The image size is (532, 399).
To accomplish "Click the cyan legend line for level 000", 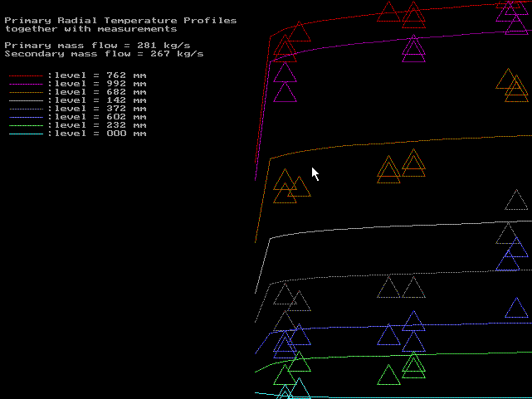I will [x=26, y=134].
